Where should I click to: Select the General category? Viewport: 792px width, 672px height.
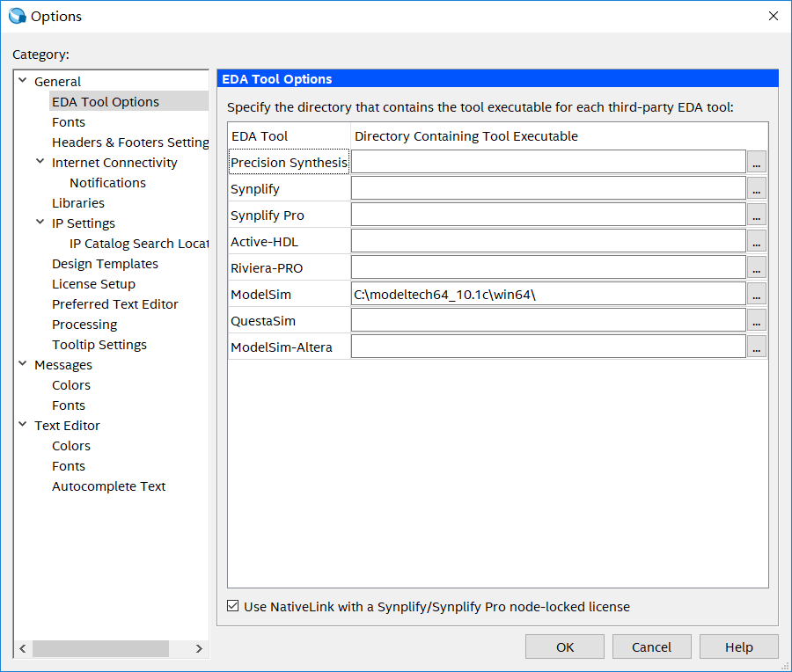coord(57,82)
